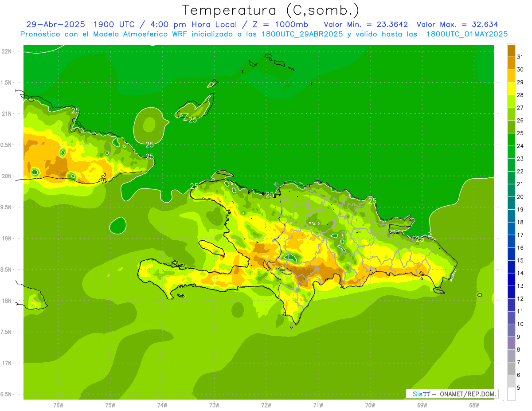Viewport: 532px width, 411px height.
Task: Click the yellow legend swatch between 28 and 29
Action: tap(511, 89)
